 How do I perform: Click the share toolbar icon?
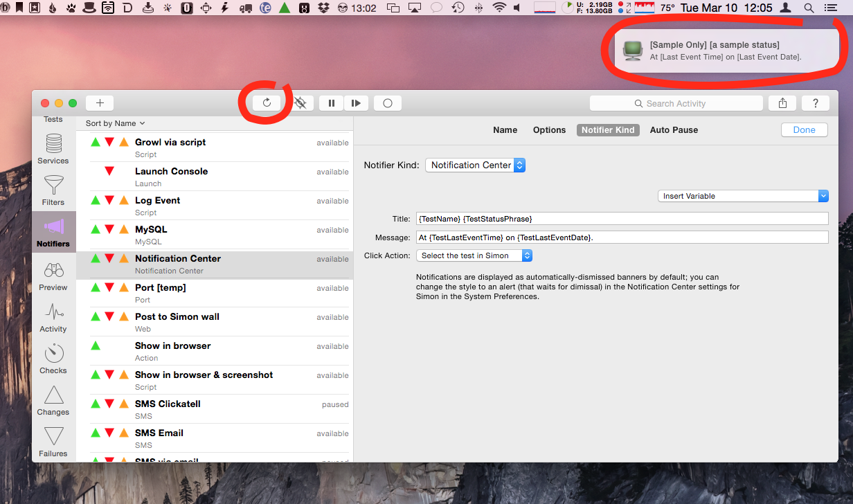pyautogui.click(x=782, y=103)
